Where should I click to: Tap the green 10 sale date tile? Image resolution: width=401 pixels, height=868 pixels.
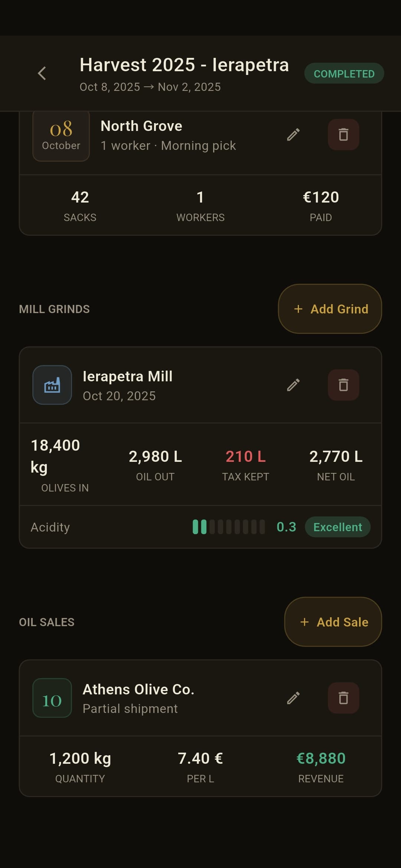coord(52,698)
